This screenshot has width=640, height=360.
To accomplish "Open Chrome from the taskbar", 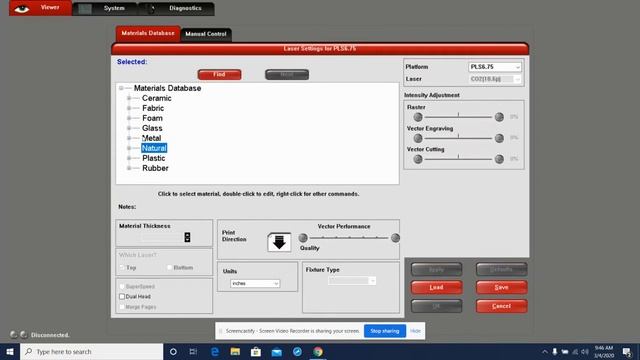I will click(x=318, y=352).
